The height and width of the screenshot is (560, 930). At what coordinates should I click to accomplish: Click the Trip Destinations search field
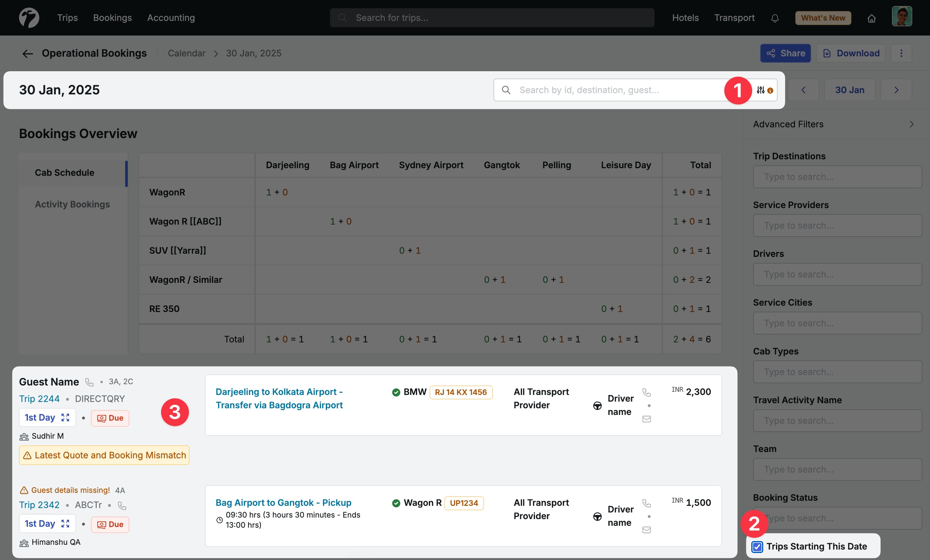click(x=837, y=177)
